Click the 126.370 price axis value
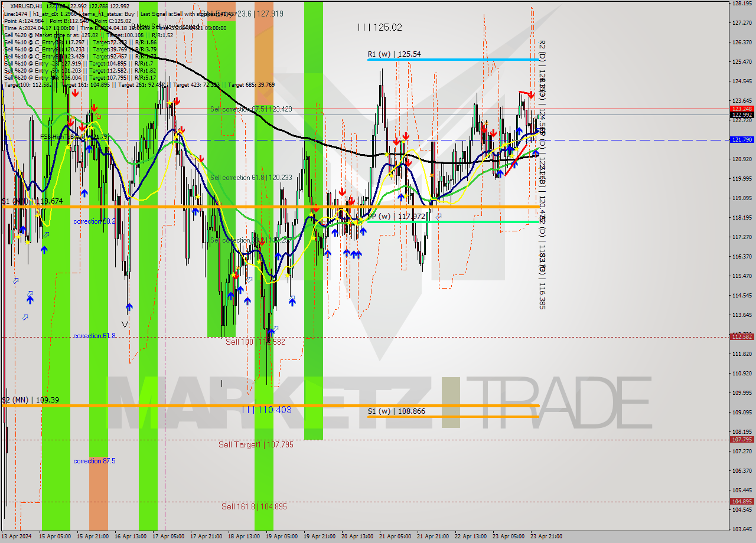Screen dimensions: 756x543 point(742,42)
